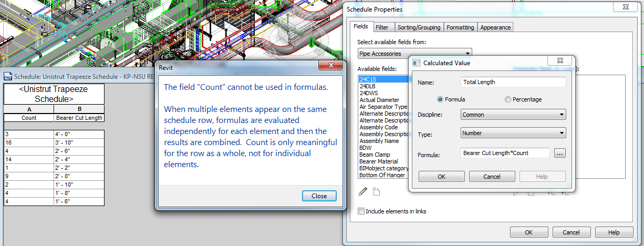Click the 2' - 0" length cell

point(79,176)
